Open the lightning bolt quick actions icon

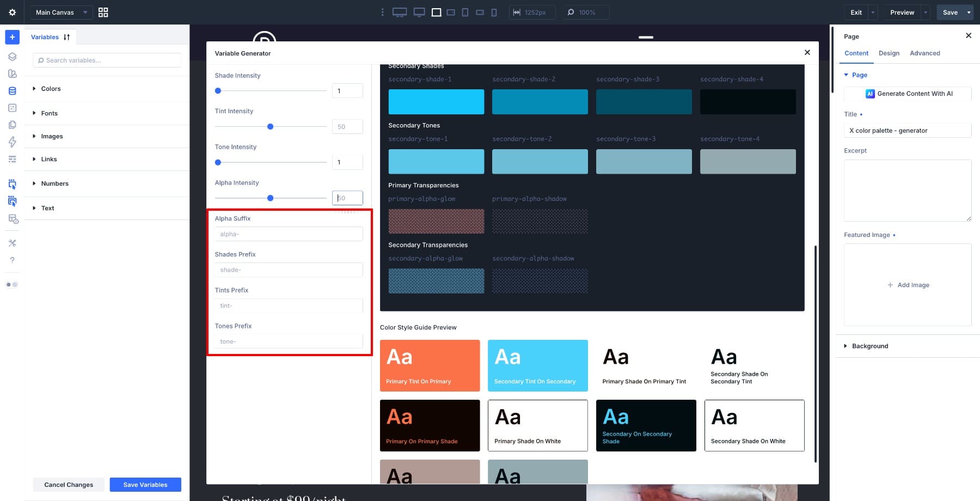click(12, 142)
